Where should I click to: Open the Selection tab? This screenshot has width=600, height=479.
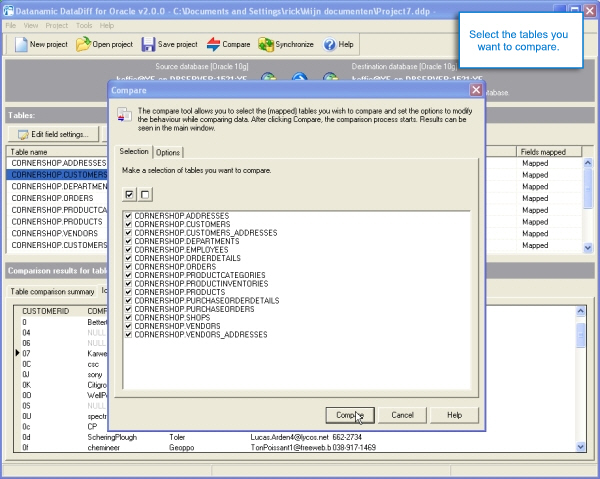(x=134, y=152)
